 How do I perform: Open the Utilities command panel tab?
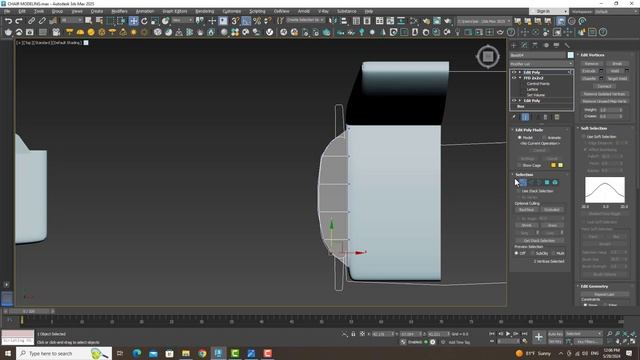tap(567, 45)
